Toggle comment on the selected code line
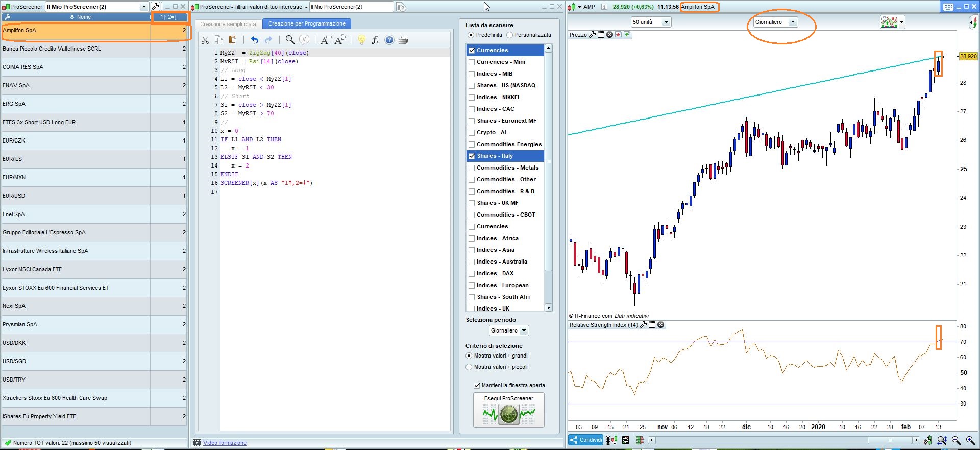Screen dimensions: 980x450 tap(304, 40)
